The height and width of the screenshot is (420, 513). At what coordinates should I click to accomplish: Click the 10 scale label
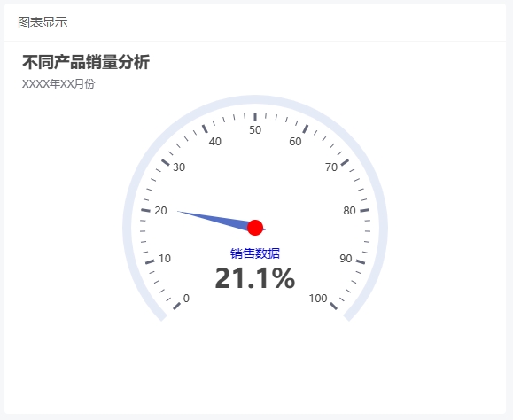165,259
